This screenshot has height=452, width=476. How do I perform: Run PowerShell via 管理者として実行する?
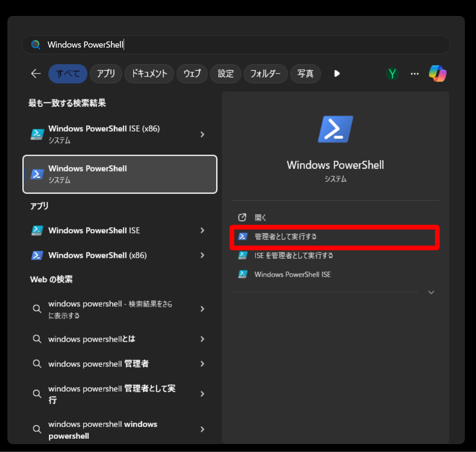(x=335, y=237)
